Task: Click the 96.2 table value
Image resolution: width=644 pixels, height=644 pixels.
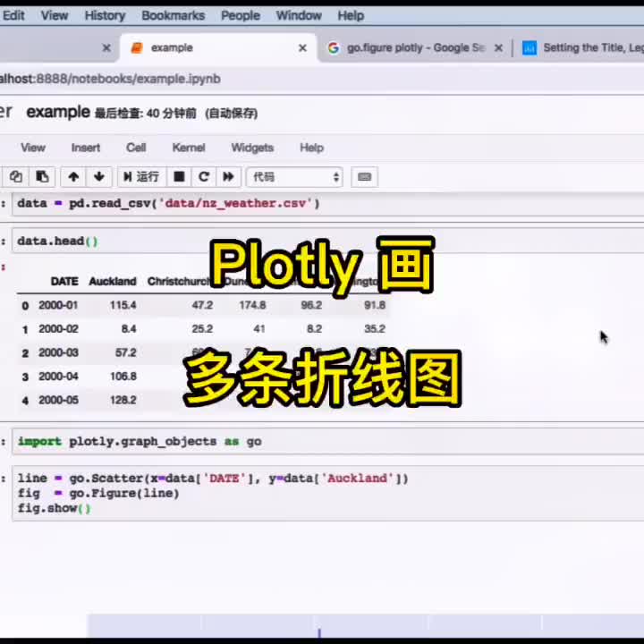Action: (x=311, y=305)
